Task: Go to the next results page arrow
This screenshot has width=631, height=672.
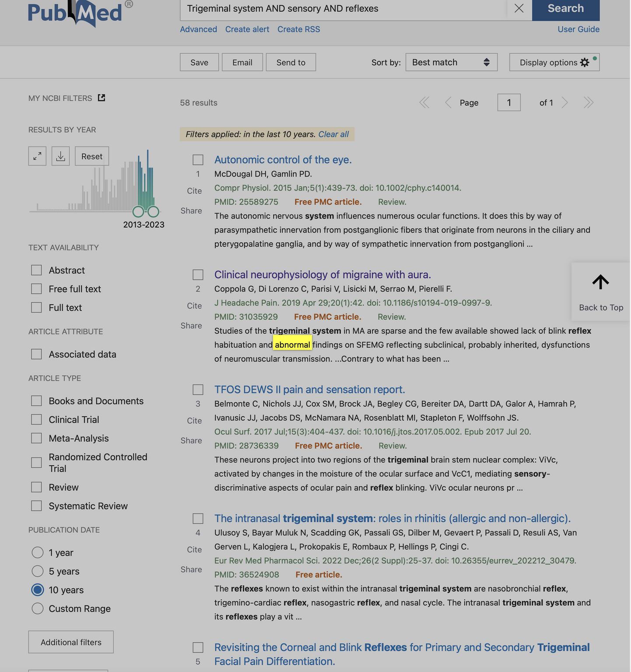Action: tap(565, 102)
